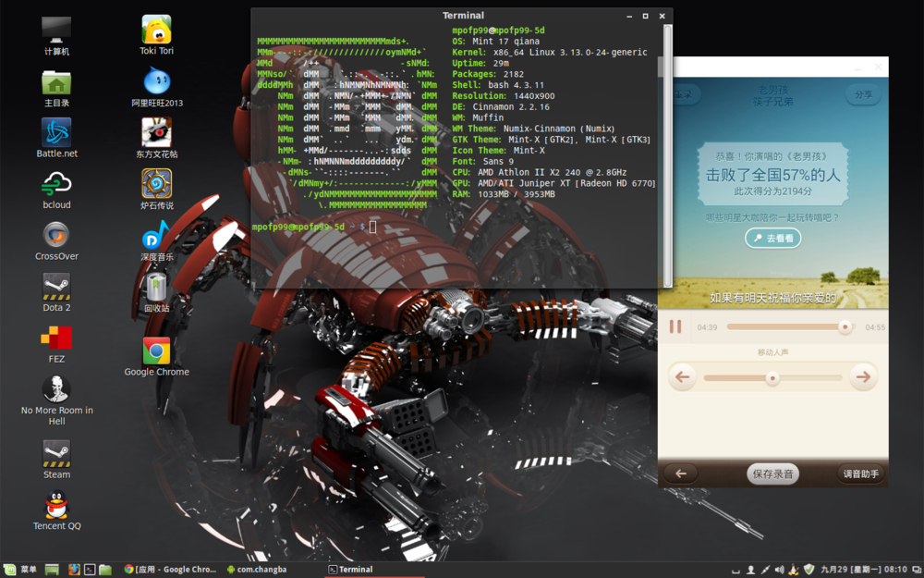Image resolution: width=924 pixels, height=578 pixels.
Task: Shift vocals with the left arrow button
Action: [683, 377]
